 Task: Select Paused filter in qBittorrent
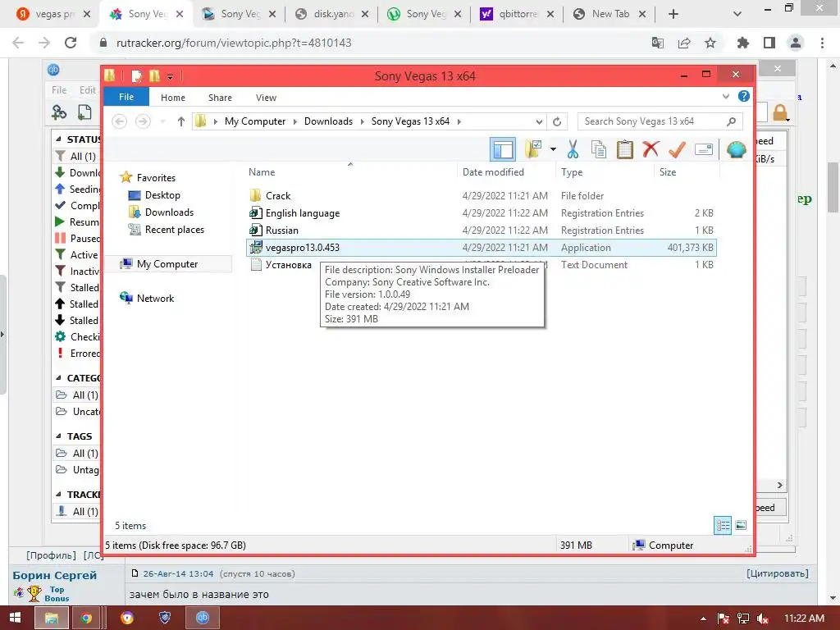tap(77, 239)
